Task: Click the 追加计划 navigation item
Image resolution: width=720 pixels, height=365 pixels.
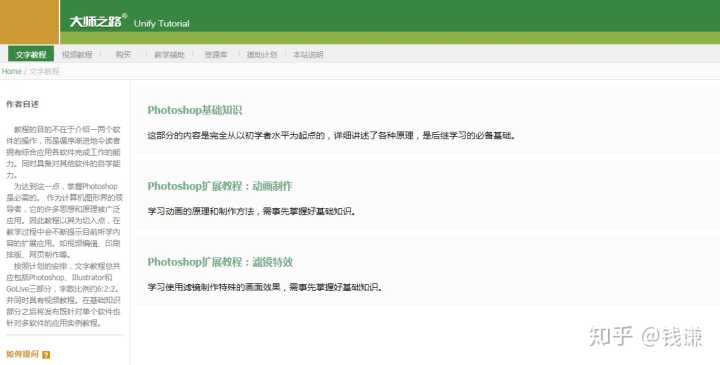Action: [x=262, y=54]
